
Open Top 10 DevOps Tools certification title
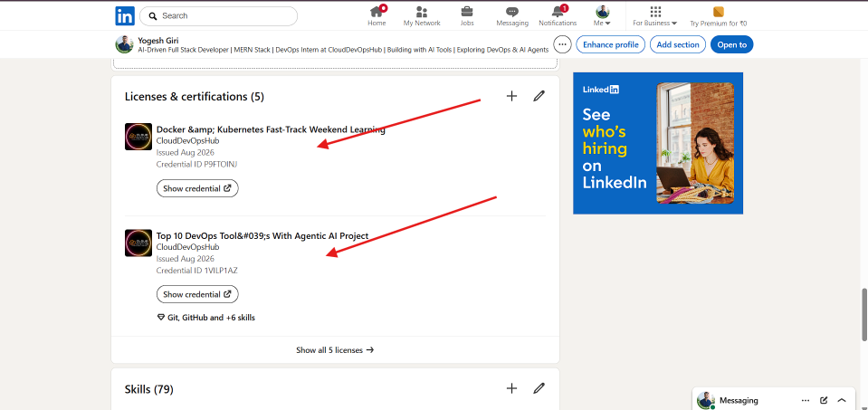click(262, 235)
